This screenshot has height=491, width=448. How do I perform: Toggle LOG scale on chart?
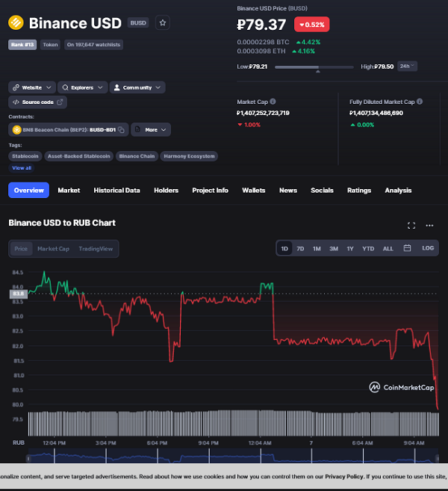coord(428,248)
